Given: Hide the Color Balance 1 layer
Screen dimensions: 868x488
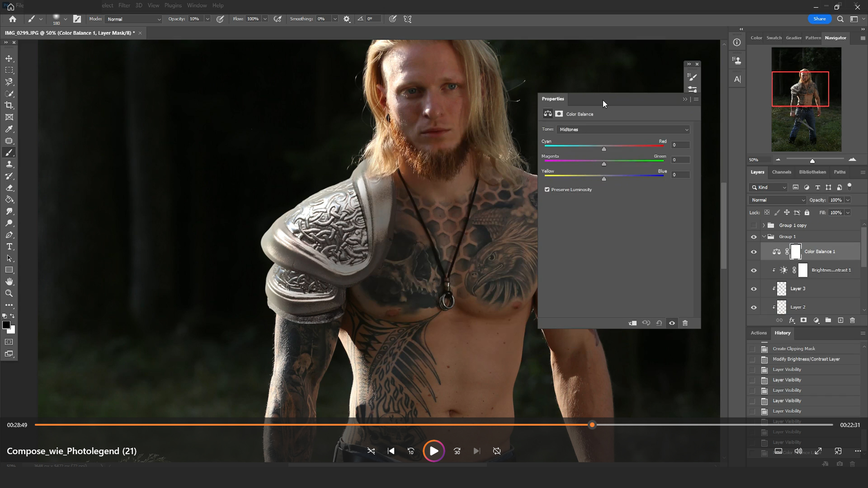Looking at the screenshot, I should pyautogui.click(x=754, y=252).
